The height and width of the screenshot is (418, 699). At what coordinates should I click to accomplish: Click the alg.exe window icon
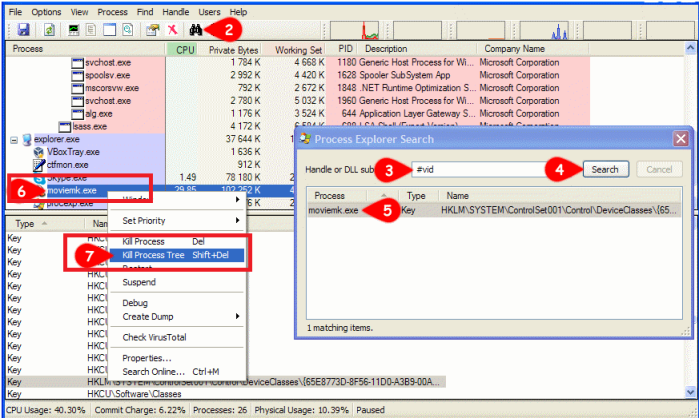[x=78, y=114]
